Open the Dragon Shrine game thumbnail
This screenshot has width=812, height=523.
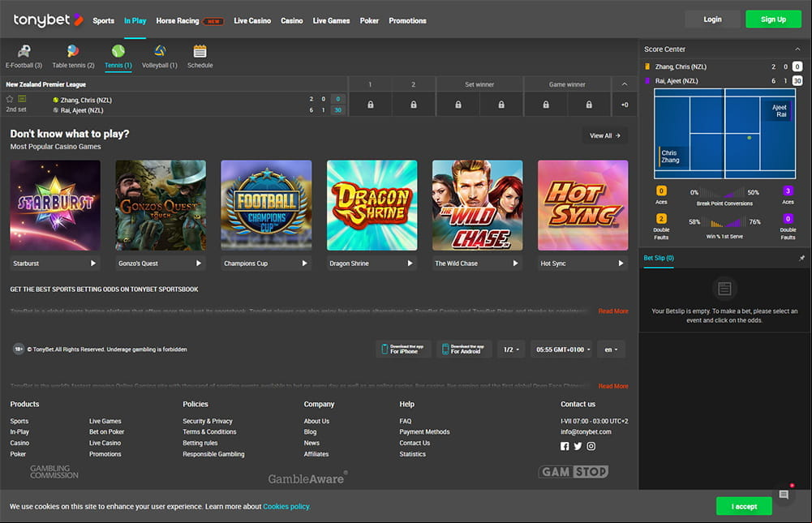click(372, 205)
